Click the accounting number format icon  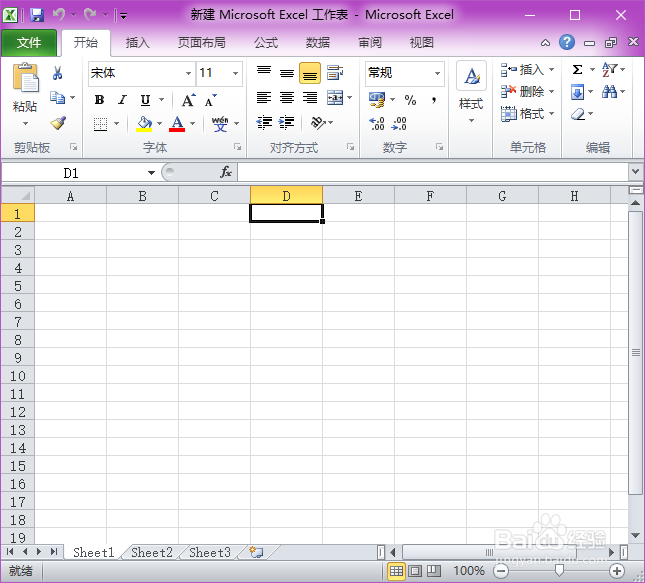377,100
